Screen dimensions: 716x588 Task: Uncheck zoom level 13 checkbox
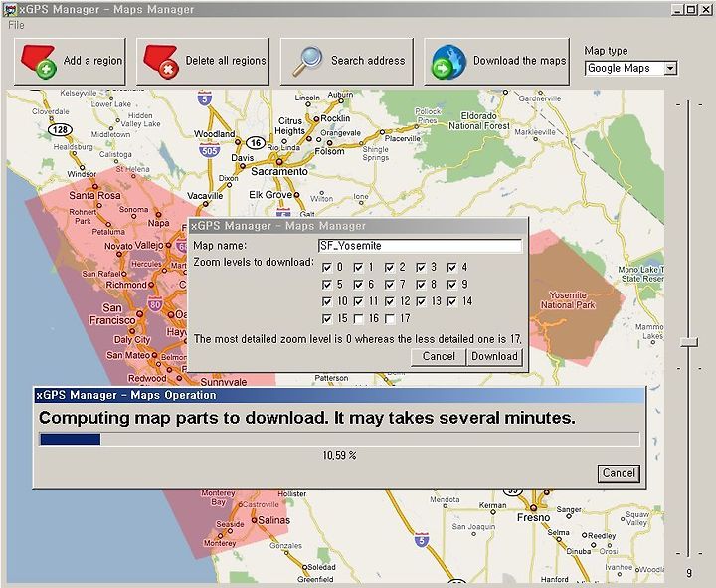coord(421,302)
